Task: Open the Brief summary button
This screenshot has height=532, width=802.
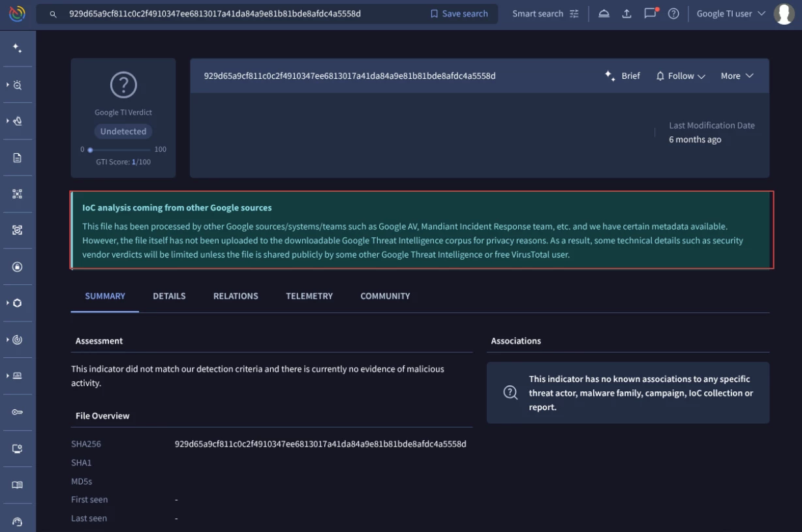Action: click(x=623, y=76)
